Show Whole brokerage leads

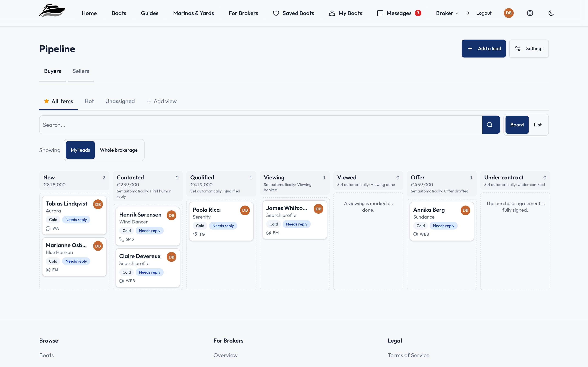click(x=119, y=150)
